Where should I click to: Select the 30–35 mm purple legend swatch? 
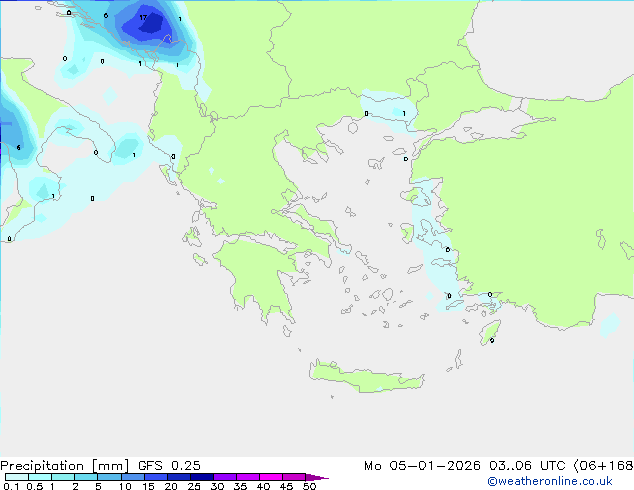click(224, 477)
